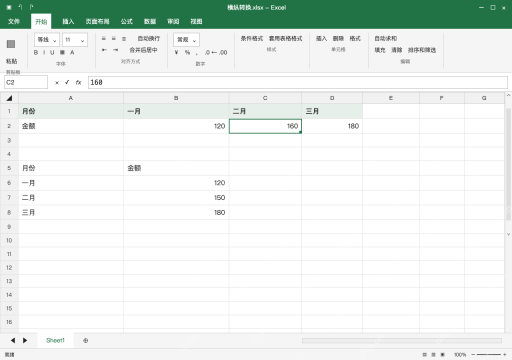Click the formula bar showing 160
512x360 pixels.
(x=298, y=82)
